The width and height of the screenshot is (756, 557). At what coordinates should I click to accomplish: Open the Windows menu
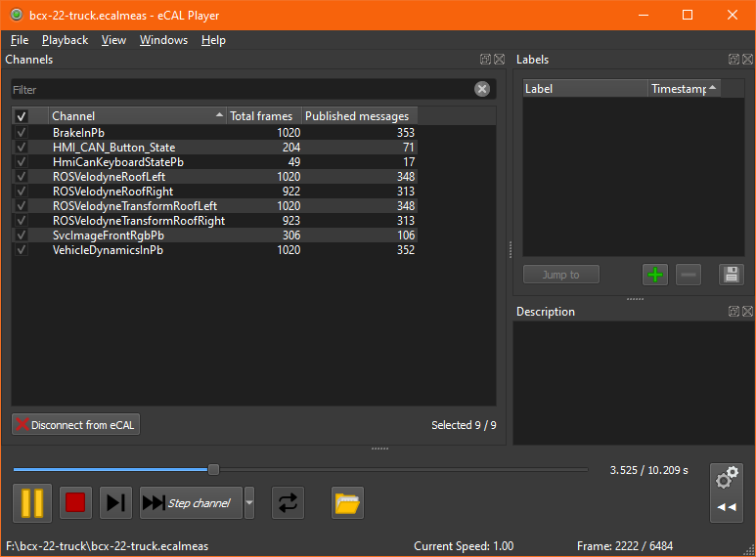(x=164, y=40)
